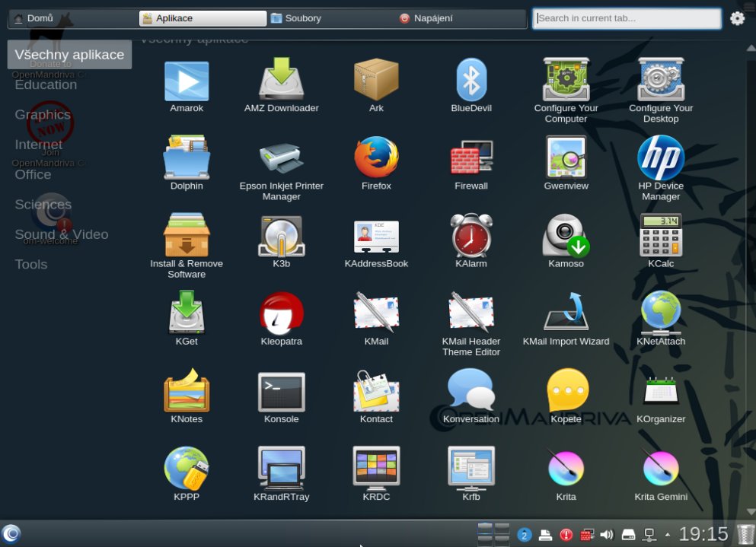The width and height of the screenshot is (756, 547).
Task: Expand hidden system tray icons arrow
Action: tap(668, 535)
